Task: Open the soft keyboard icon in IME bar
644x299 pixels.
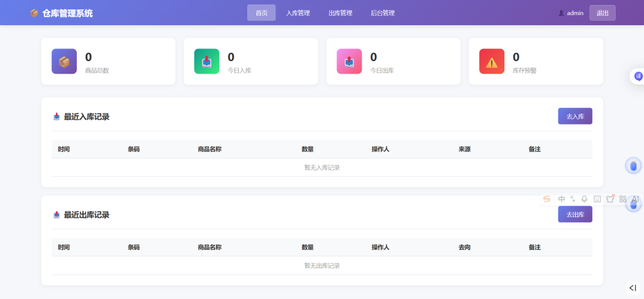Action: [x=597, y=199]
